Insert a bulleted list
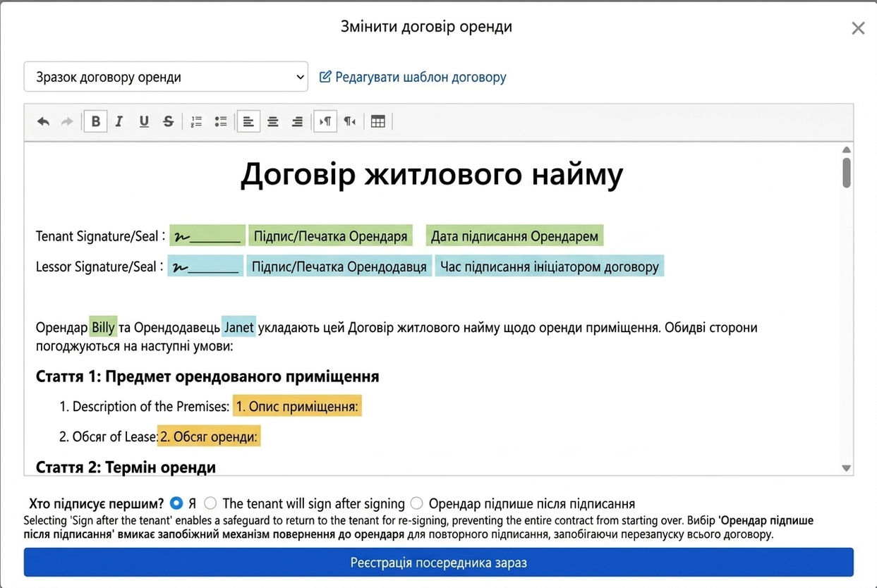This screenshot has height=588, width=877. (x=221, y=121)
